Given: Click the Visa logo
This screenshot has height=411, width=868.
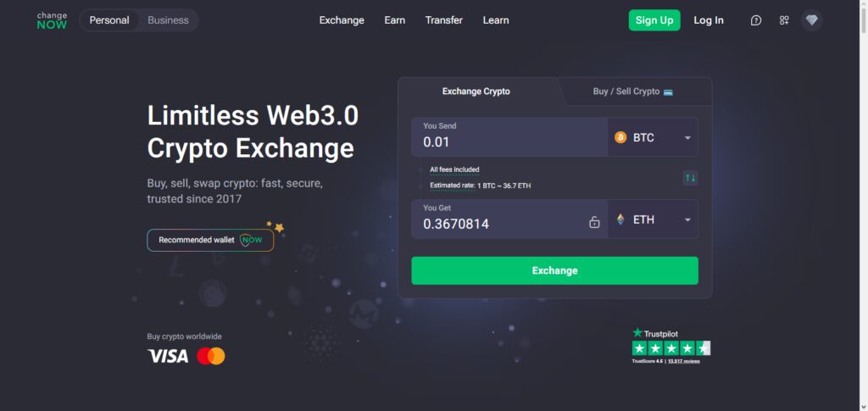Looking at the screenshot, I should (x=168, y=356).
